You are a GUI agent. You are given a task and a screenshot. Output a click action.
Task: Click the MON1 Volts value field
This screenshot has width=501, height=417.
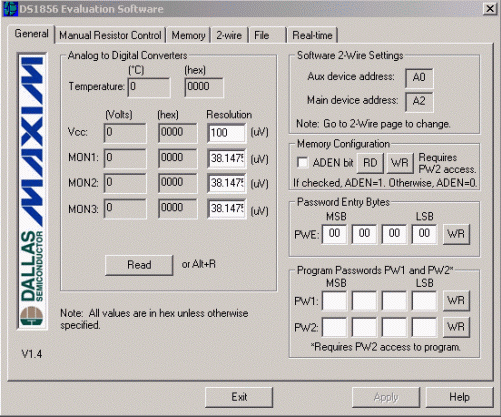point(125,158)
